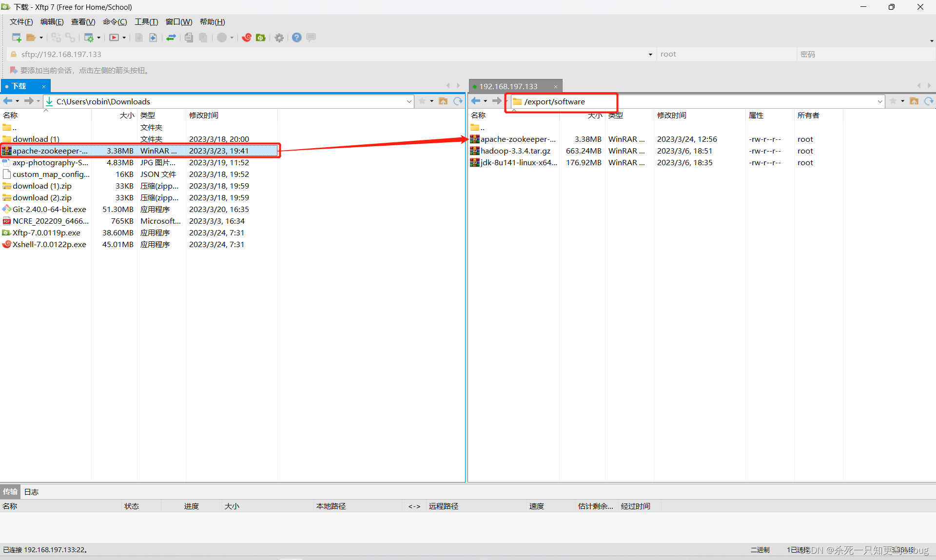The height and width of the screenshot is (560, 936).
Task: Click the local pane favorites star
Action: pos(422,101)
